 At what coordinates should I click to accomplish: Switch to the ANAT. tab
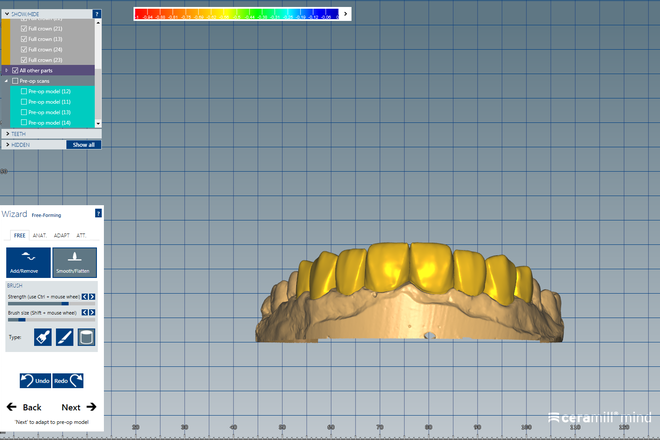(x=40, y=235)
